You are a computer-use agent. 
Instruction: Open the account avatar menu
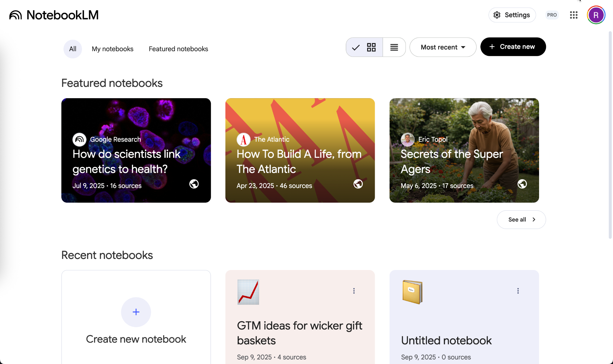click(596, 15)
